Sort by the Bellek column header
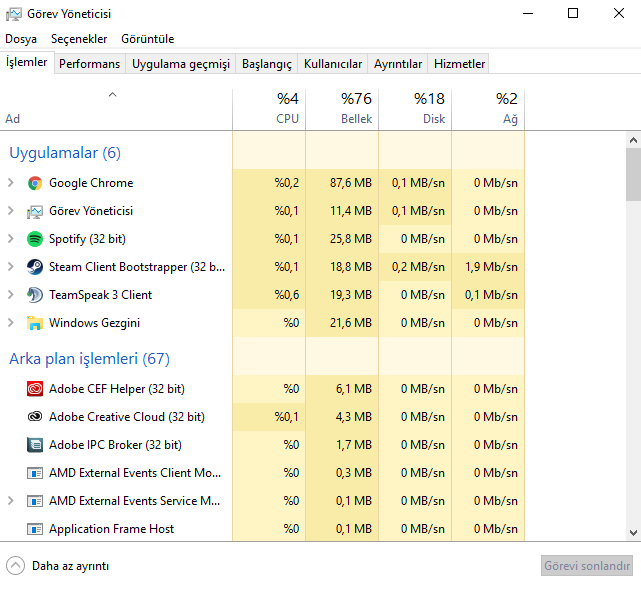 click(x=342, y=110)
